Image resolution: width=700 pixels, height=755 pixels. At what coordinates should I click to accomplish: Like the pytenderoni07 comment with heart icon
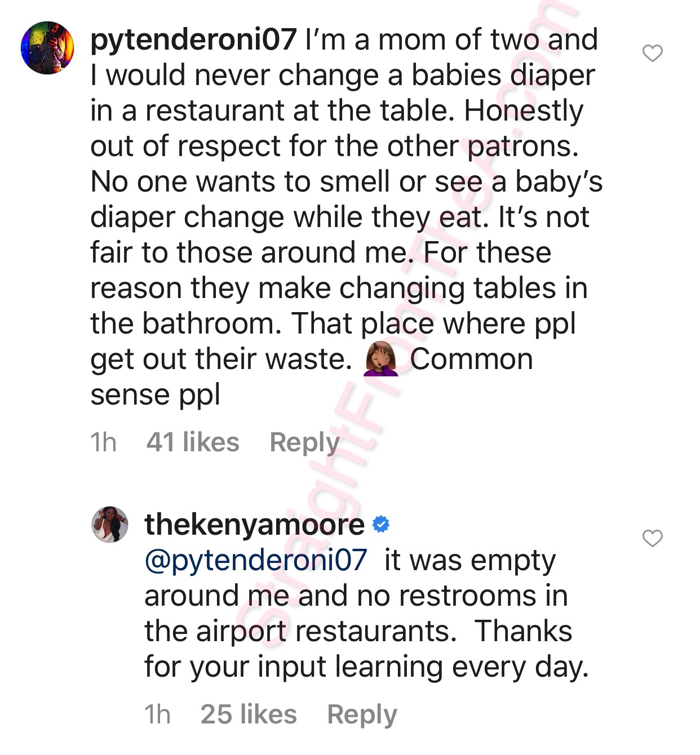pyautogui.click(x=653, y=54)
